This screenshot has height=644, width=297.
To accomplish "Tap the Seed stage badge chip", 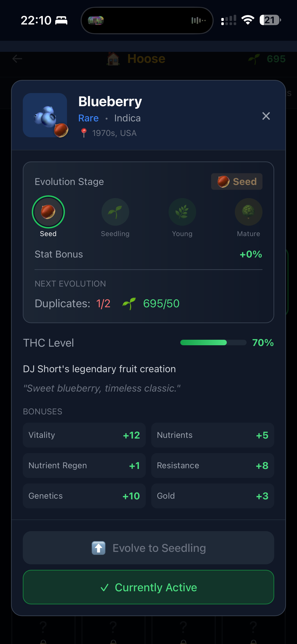I will (236, 181).
